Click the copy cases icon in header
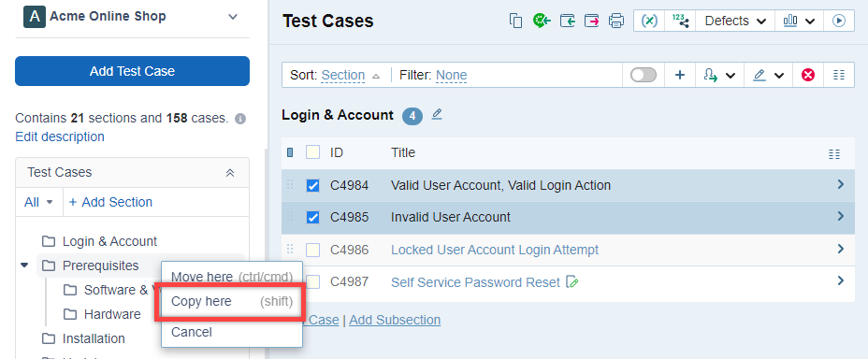The image size is (868, 359). click(515, 21)
